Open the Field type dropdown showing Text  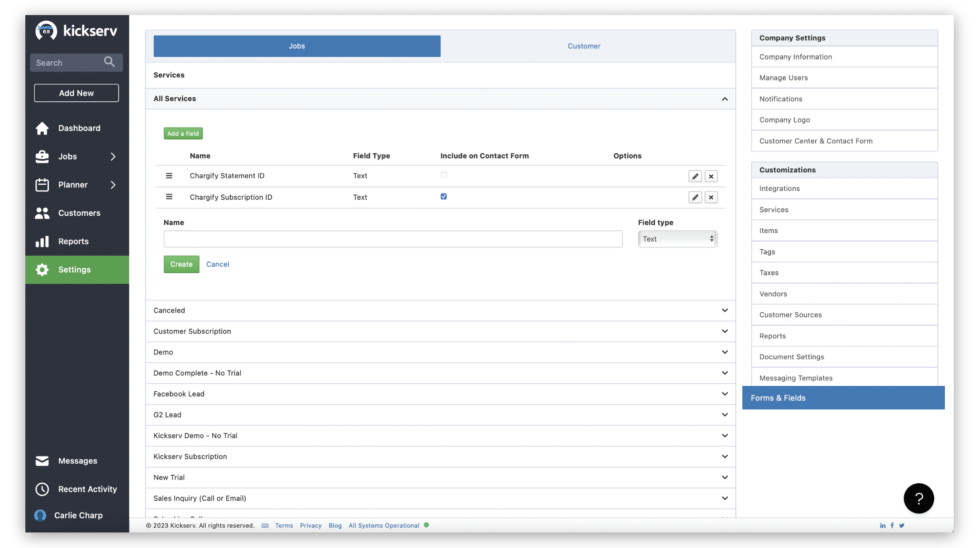pos(677,239)
